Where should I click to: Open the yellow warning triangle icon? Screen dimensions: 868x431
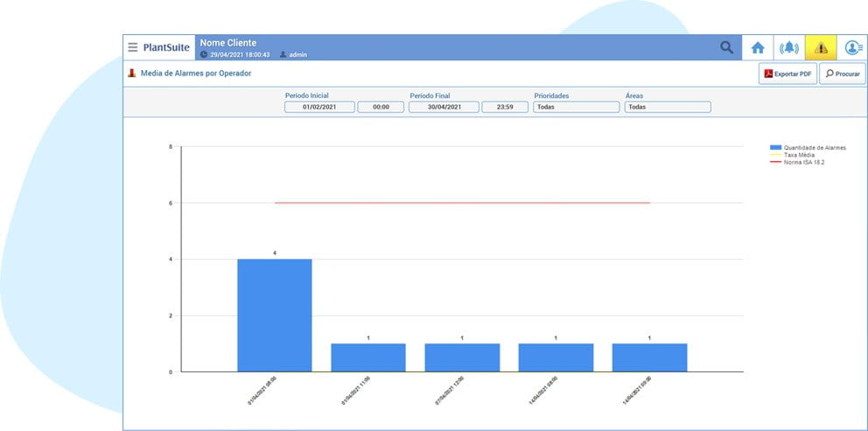[x=821, y=48]
